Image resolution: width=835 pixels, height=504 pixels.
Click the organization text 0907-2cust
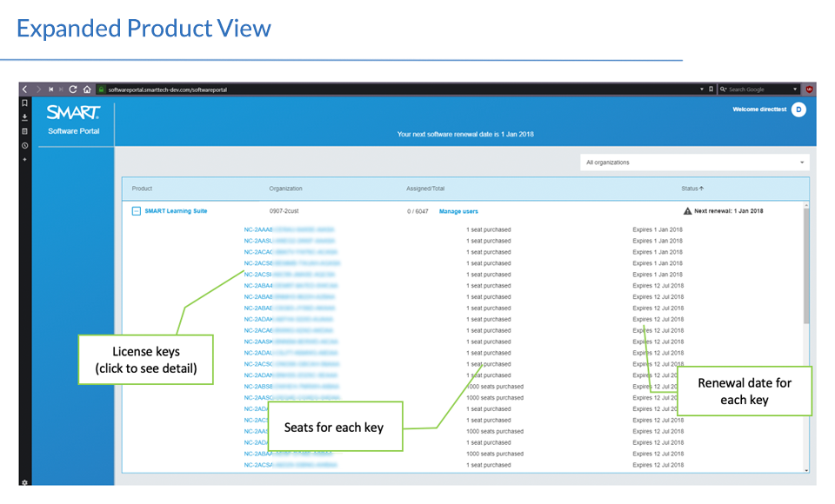[284, 211]
